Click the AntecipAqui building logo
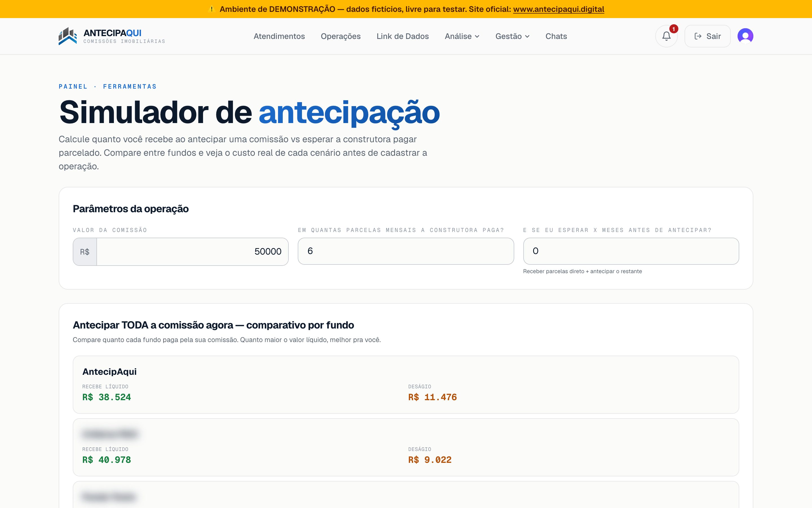 tap(68, 36)
